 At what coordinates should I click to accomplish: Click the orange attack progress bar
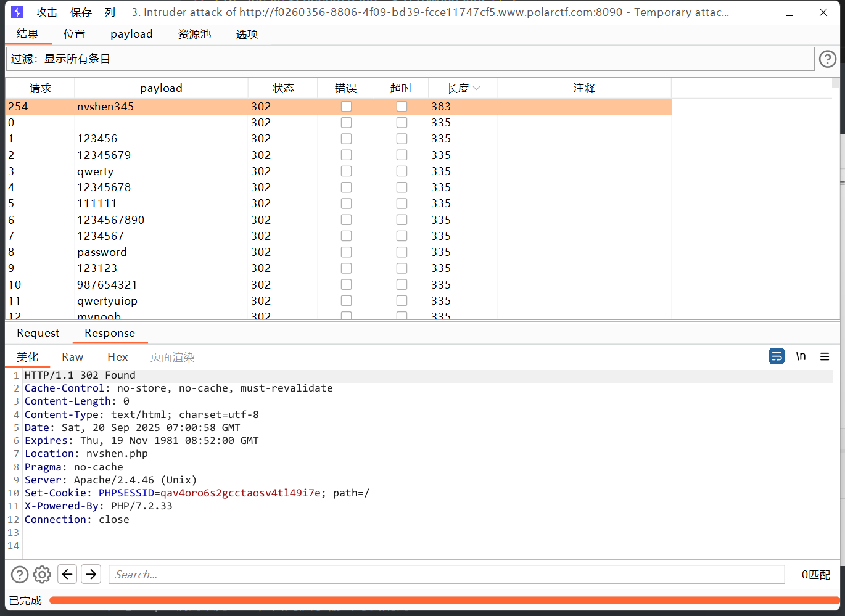coord(444,601)
